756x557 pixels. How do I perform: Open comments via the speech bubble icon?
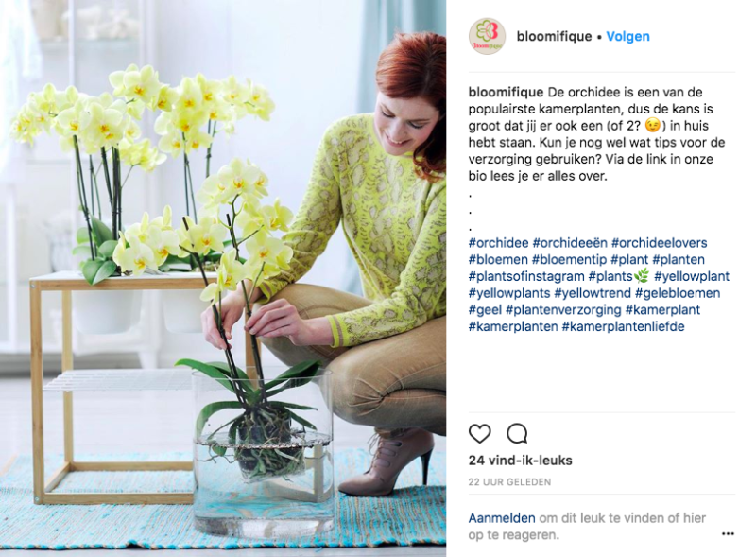click(517, 433)
